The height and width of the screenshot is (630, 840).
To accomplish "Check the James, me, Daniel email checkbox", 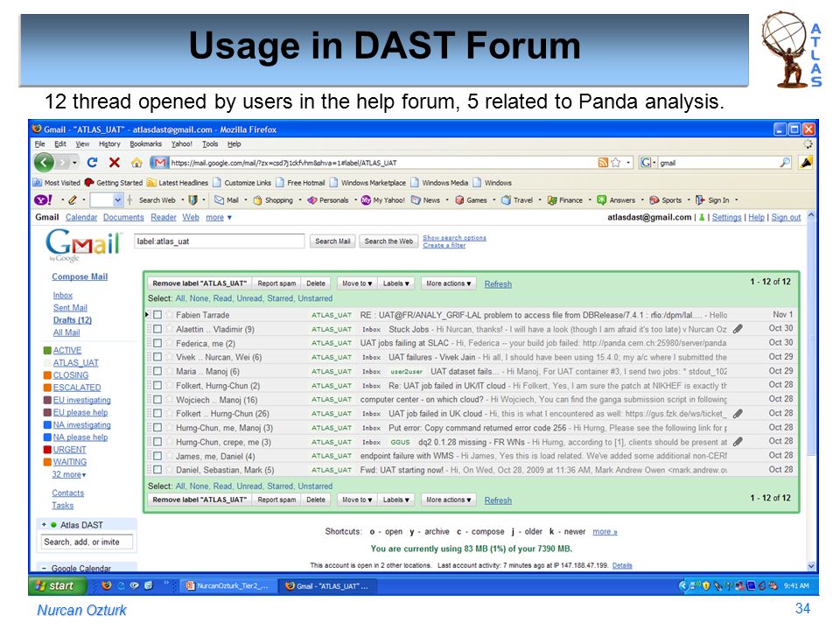I will point(157,456).
